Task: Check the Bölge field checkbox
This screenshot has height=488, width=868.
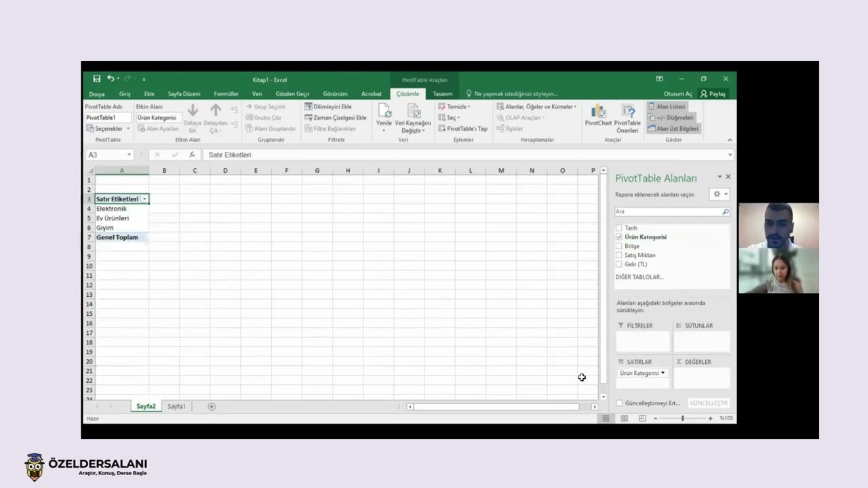Action: tap(618, 246)
